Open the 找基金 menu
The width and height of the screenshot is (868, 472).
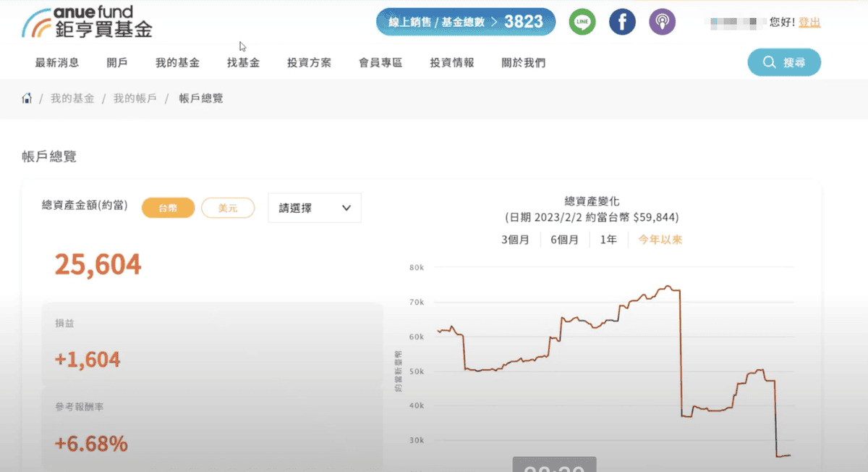243,63
